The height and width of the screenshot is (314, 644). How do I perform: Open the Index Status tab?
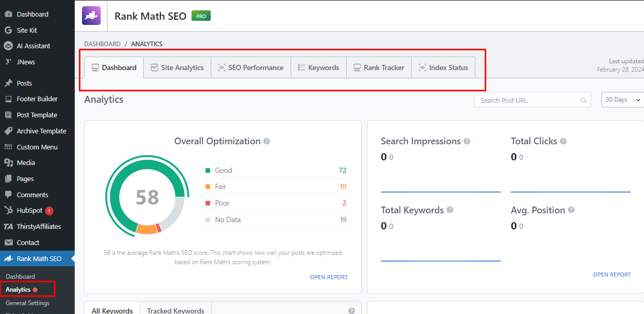point(443,67)
